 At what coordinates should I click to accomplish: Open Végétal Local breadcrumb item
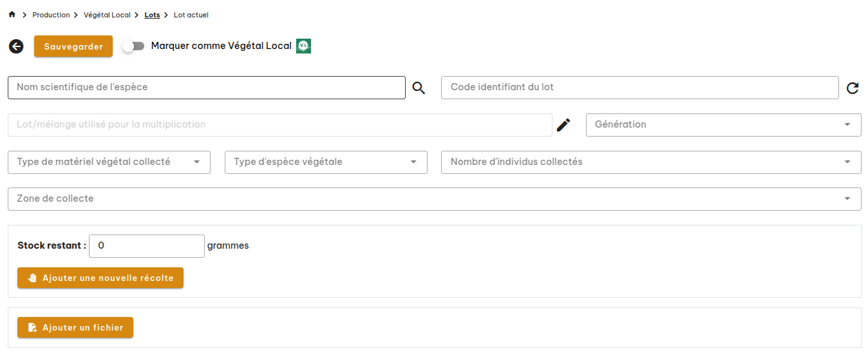[x=107, y=15]
